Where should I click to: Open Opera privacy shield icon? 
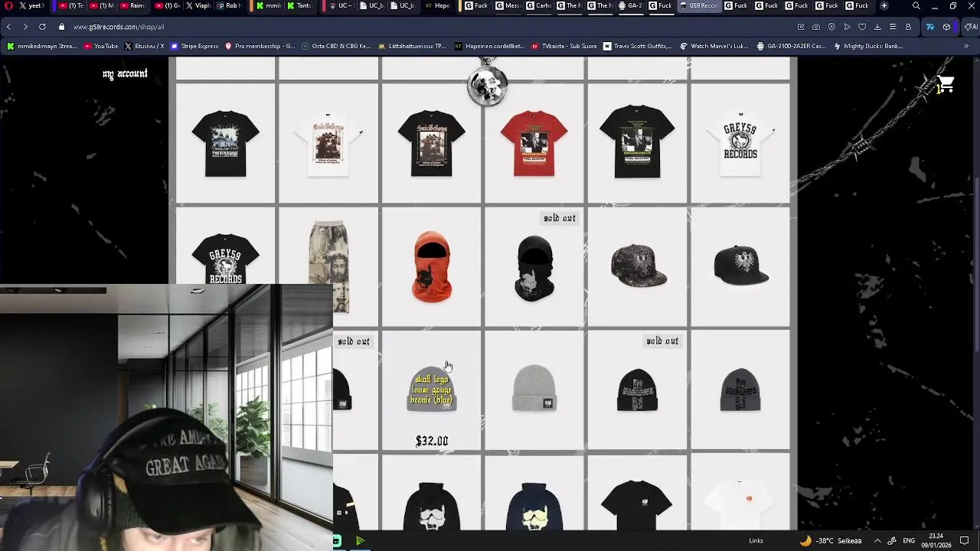[x=831, y=27]
